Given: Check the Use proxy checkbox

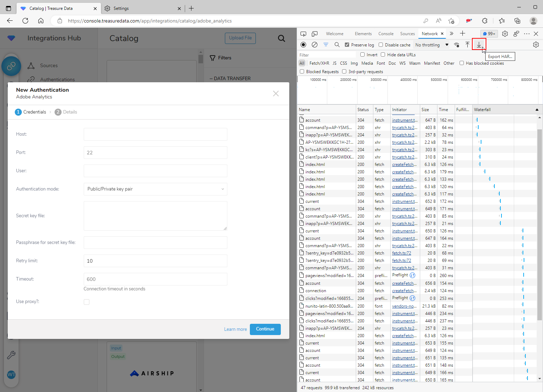Looking at the screenshot, I should tap(87, 302).
